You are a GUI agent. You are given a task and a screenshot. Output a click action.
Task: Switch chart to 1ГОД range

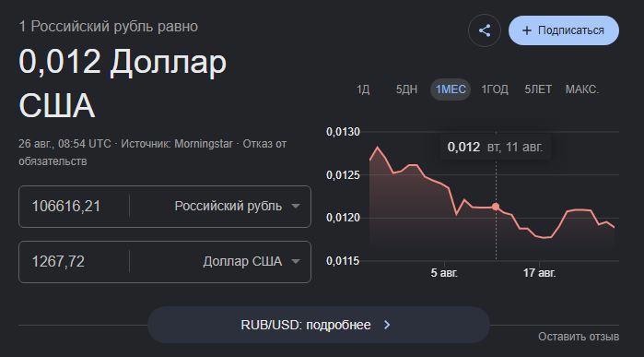[495, 89]
